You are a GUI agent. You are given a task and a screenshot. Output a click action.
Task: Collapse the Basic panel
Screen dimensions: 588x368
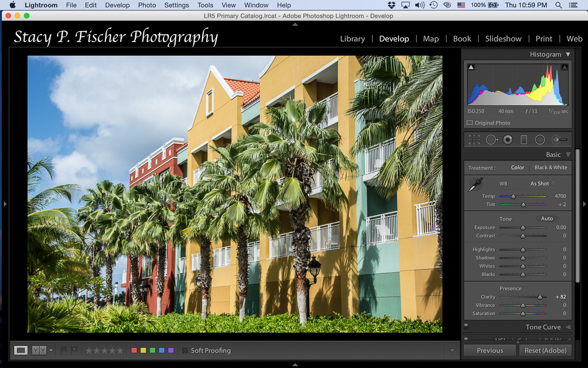568,155
